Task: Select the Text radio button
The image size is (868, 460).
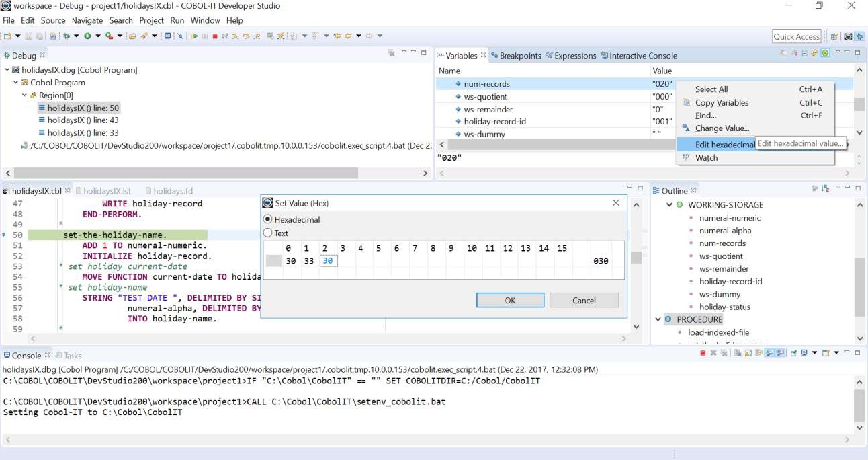Action: [268, 233]
